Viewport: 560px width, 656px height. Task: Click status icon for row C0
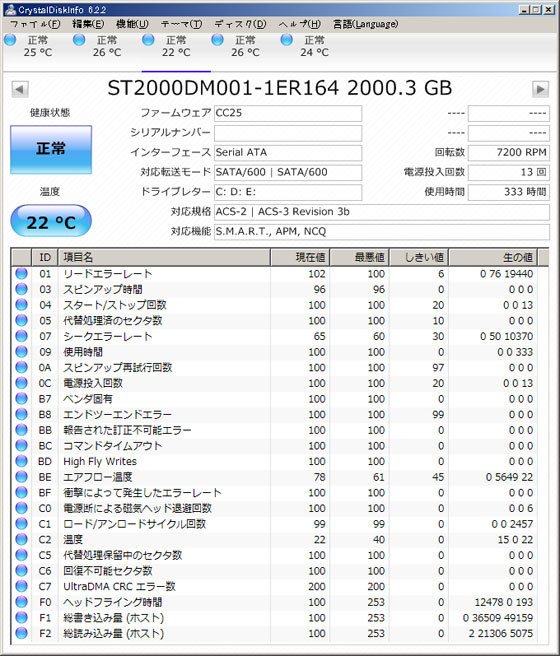coord(21,508)
